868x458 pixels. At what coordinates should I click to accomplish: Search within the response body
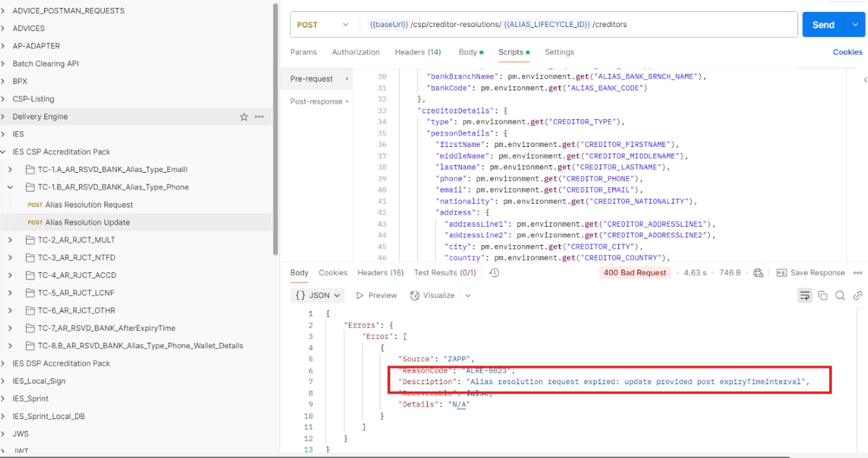coord(840,295)
